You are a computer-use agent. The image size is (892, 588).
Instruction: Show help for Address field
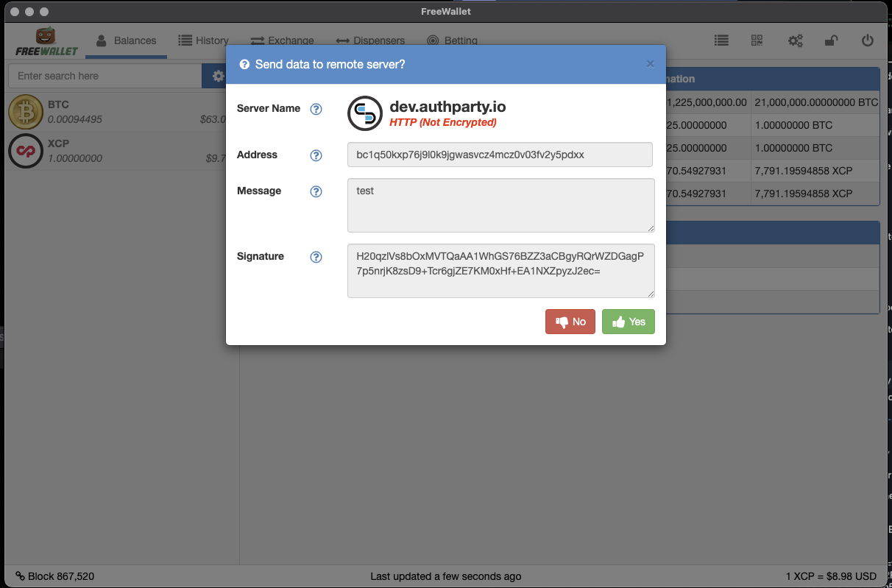[x=316, y=155]
